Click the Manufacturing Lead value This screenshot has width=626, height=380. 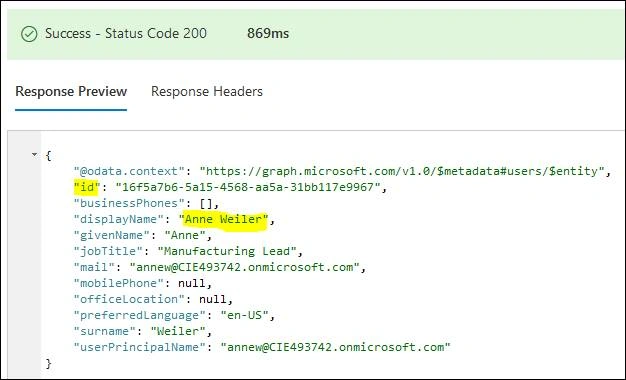click(227, 251)
